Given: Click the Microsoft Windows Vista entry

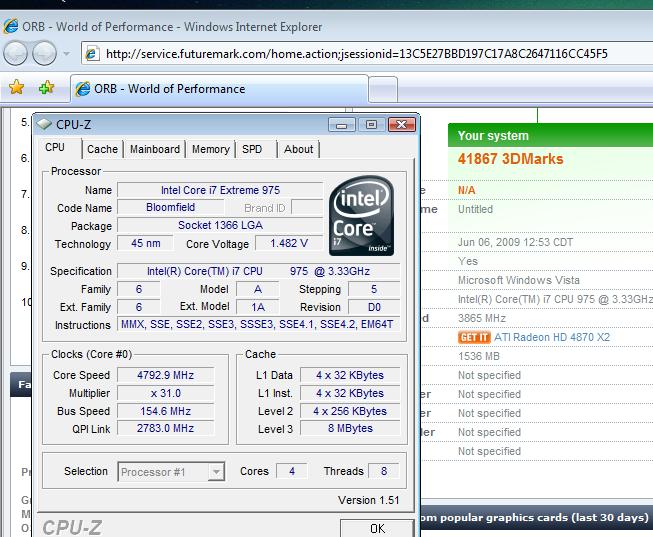Looking at the screenshot, I should tap(518, 280).
